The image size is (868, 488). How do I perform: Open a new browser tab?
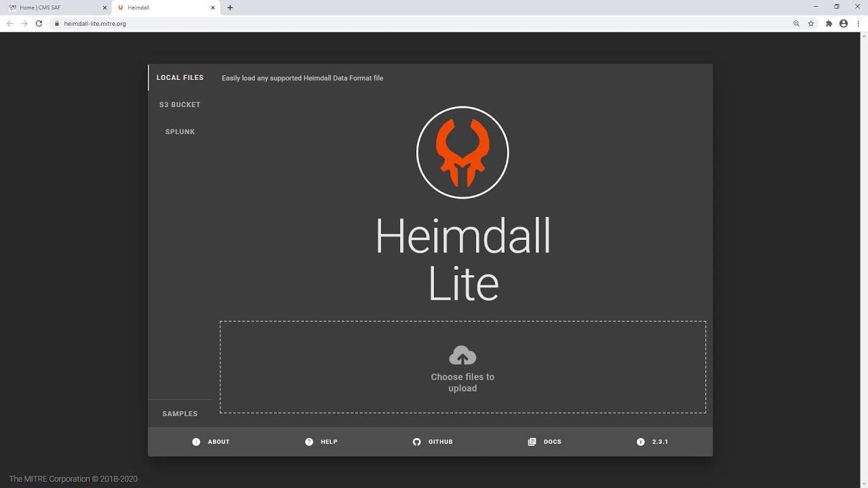tap(230, 7)
